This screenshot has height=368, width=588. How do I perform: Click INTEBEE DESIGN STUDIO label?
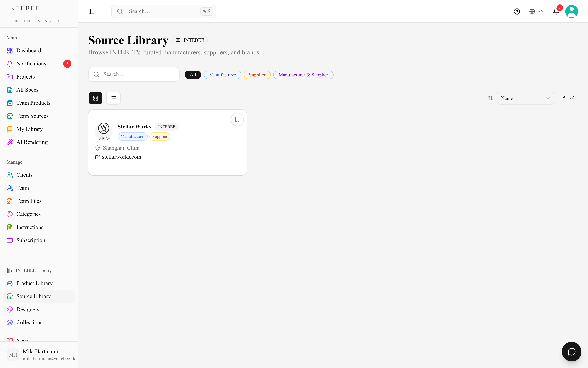pos(39,21)
